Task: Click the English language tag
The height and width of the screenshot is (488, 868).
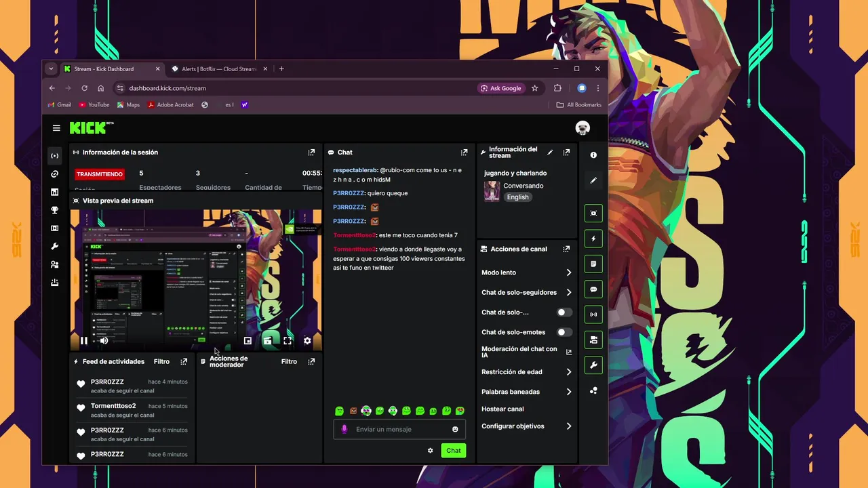Action: coord(517,197)
